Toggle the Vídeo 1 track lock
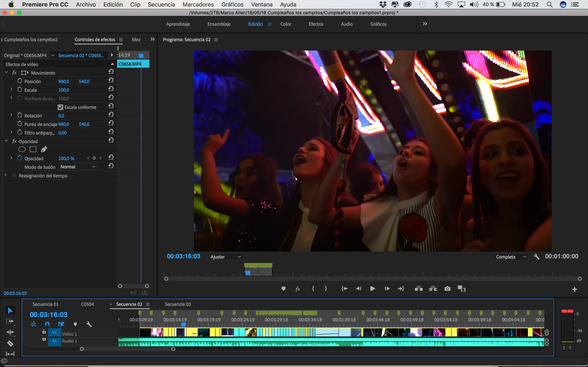This screenshot has width=588, height=367. pos(44,332)
